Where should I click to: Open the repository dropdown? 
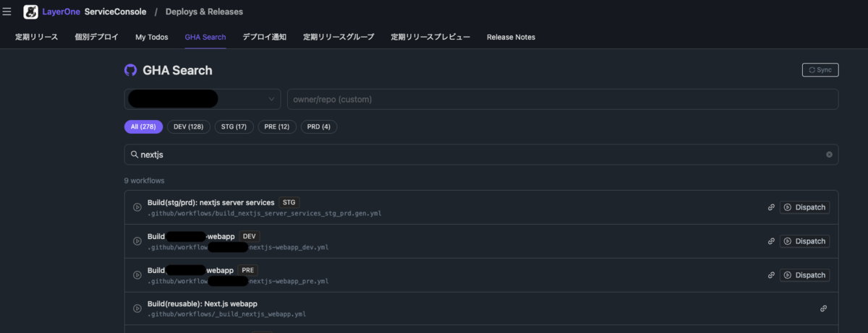203,99
